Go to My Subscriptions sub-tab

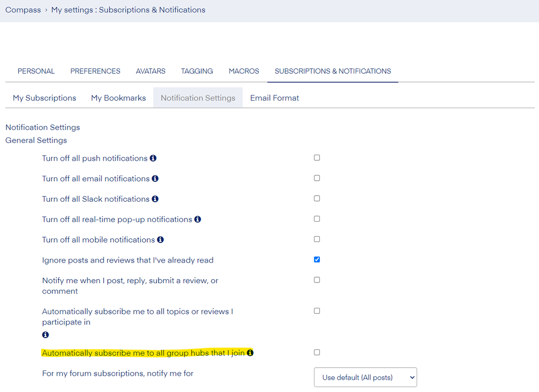pos(44,98)
